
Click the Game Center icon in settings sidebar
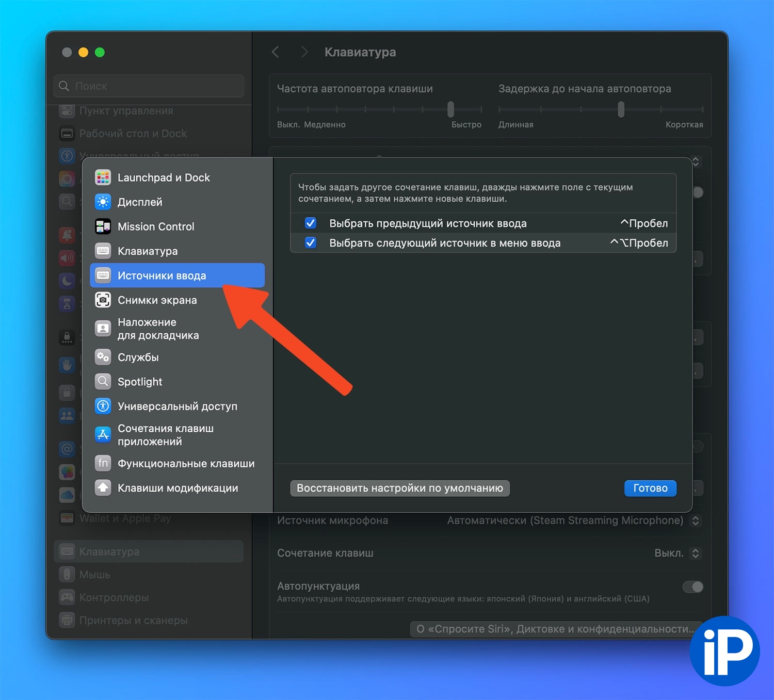click(x=67, y=472)
